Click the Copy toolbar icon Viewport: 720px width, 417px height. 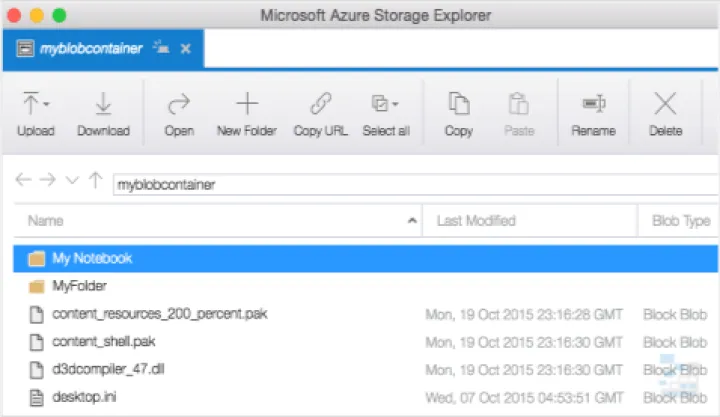[459, 104]
